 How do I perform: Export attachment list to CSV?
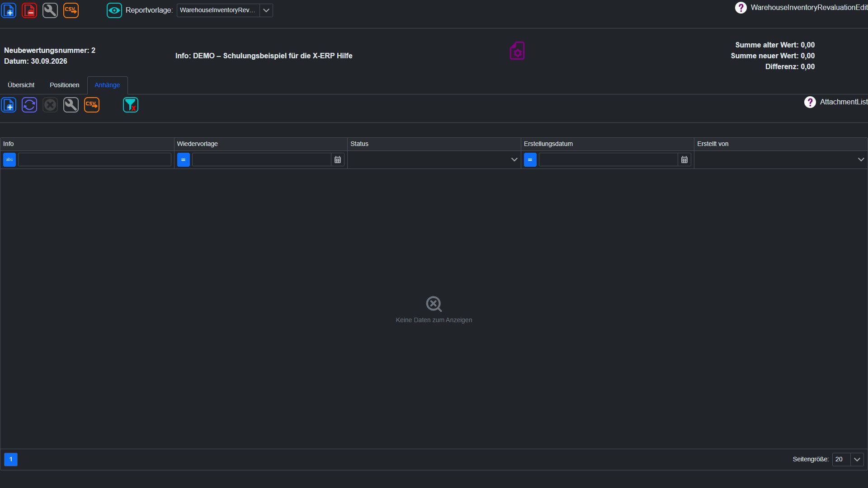click(x=92, y=105)
